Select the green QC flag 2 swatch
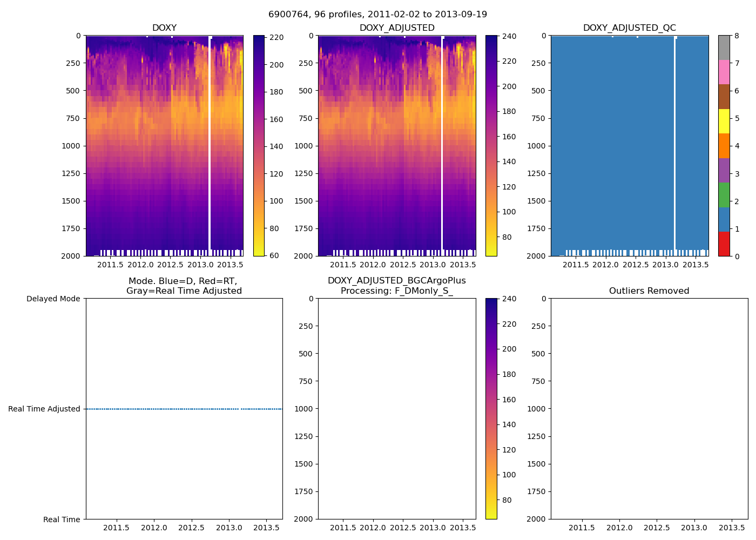Screen dimensions: 756x540 click(724, 195)
